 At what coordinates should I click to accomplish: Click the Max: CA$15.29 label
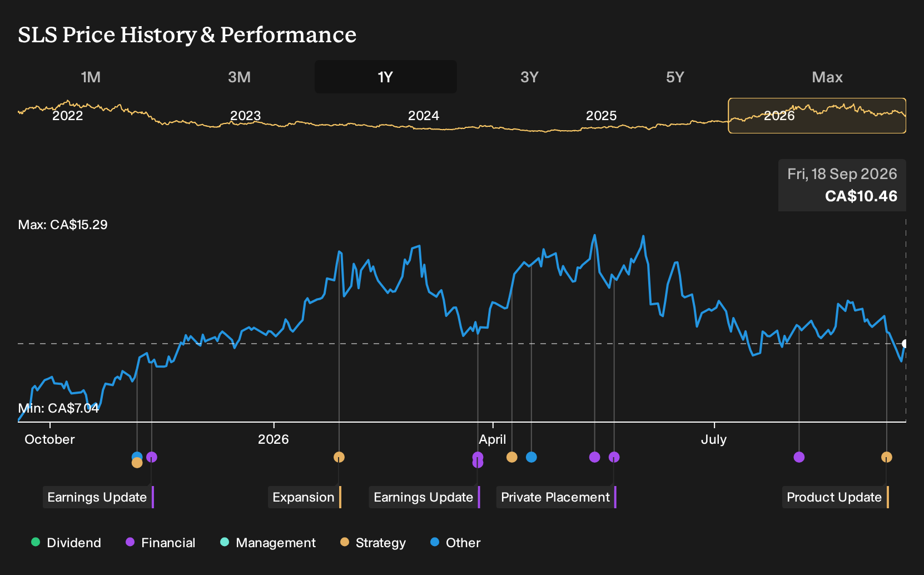pyautogui.click(x=63, y=225)
